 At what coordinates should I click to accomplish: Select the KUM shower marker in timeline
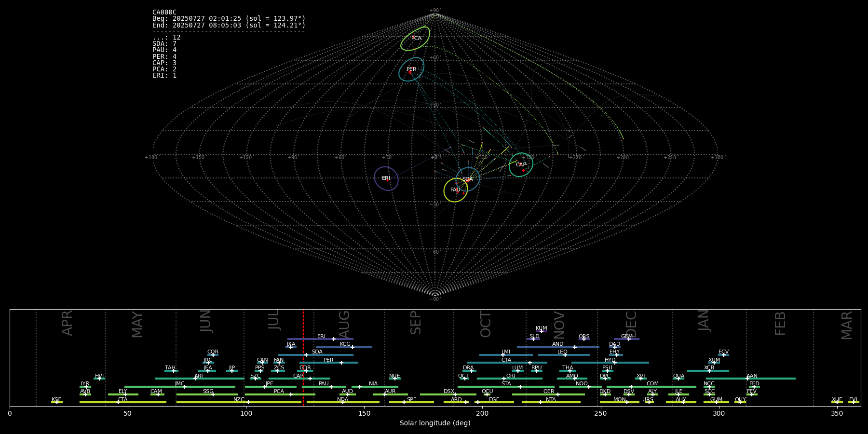542,331
